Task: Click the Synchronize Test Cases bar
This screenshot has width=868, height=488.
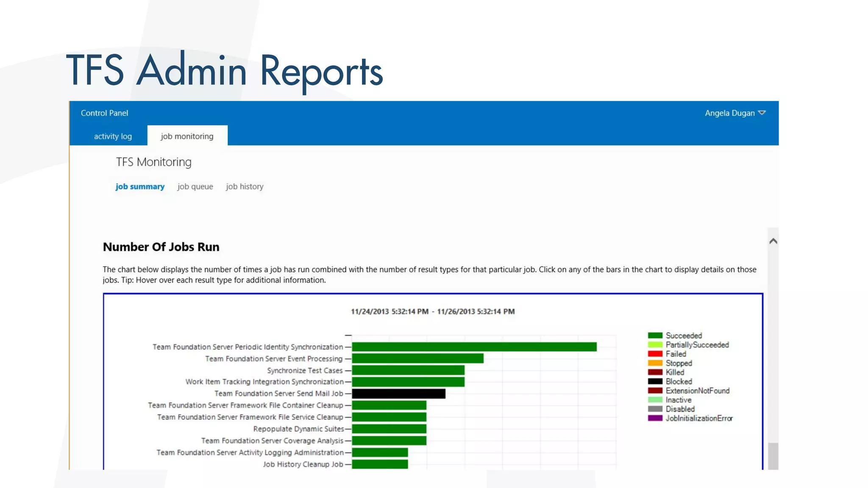Action: click(x=408, y=370)
